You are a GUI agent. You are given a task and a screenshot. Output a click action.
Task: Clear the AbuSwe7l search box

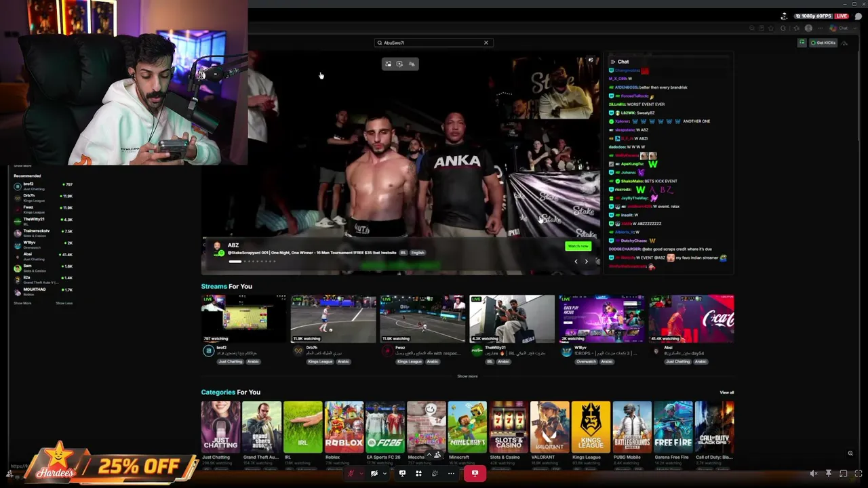[x=486, y=43]
